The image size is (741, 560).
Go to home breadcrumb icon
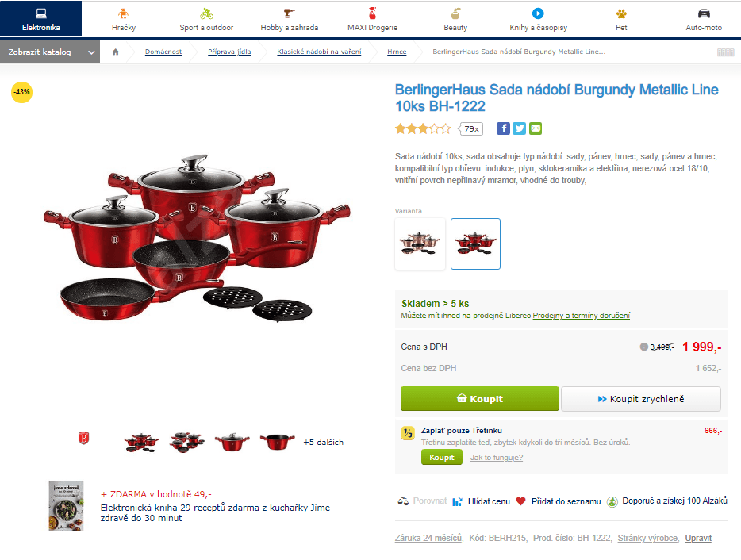point(115,52)
